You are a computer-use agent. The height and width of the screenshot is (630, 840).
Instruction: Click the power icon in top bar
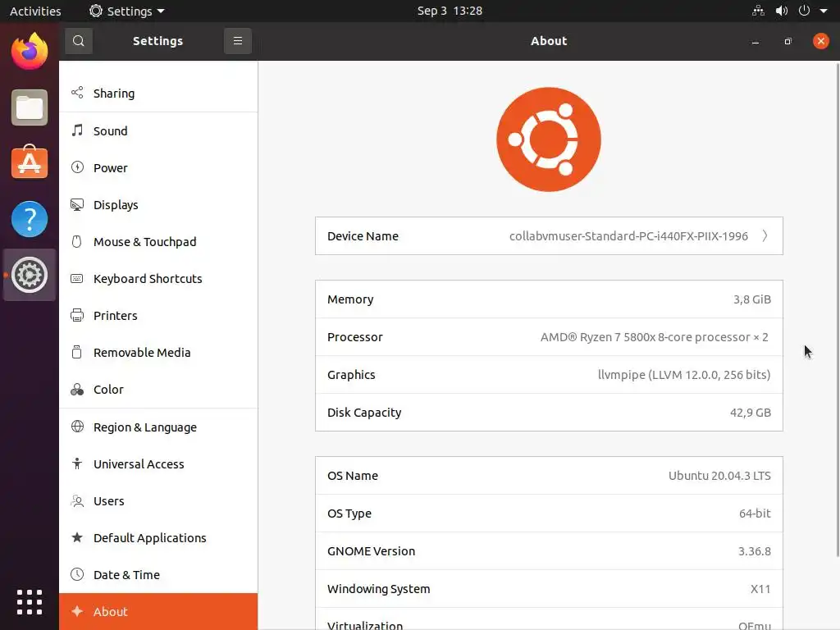(x=804, y=11)
